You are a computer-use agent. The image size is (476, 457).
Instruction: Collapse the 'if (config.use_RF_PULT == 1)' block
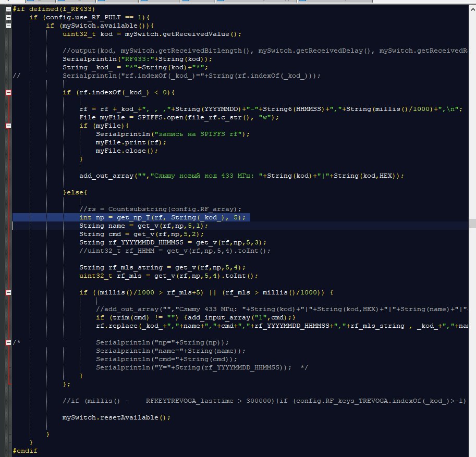coord(8,17)
